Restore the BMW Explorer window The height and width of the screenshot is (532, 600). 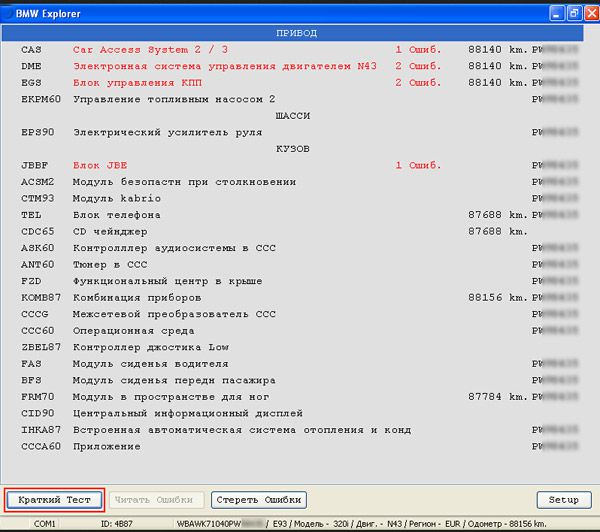[574, 14]
